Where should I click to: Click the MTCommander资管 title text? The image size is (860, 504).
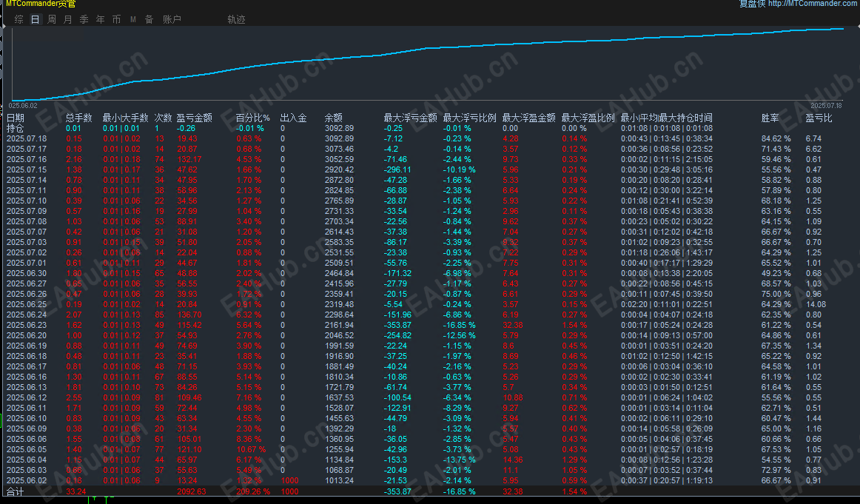coord(41,3)
